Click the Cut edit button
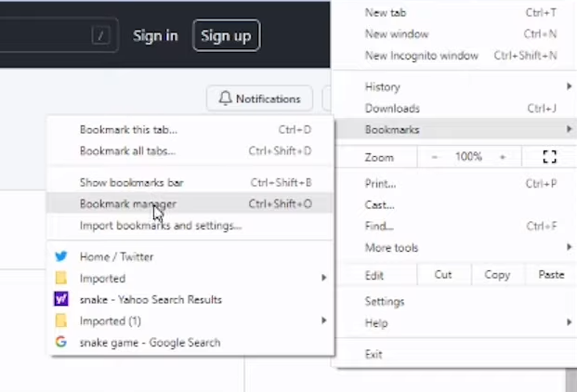Image resolution: width=577 pixels, height=392 pixels. point(443,275)
